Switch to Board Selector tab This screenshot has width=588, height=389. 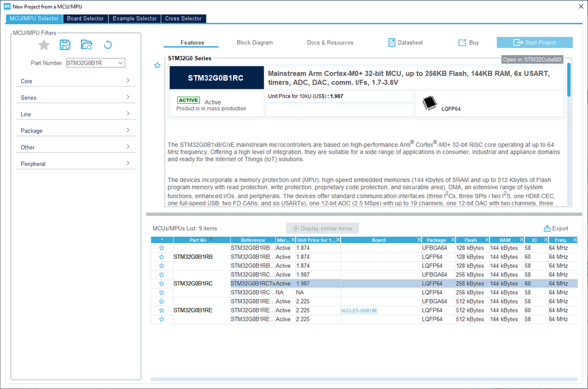(x=85, y=18)
